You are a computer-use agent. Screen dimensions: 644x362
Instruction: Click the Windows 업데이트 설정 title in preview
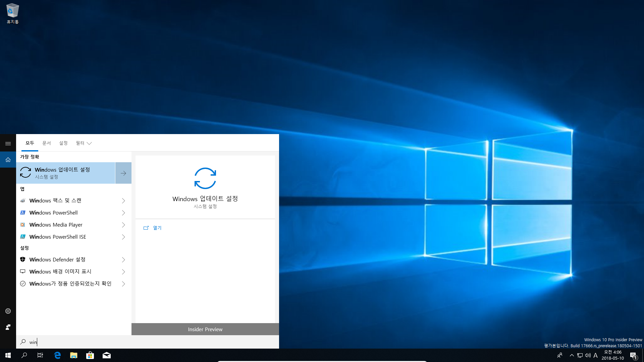tap(205, 199)
